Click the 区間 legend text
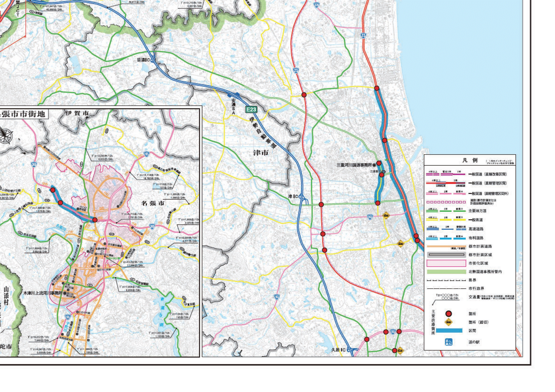The height and width of the screenshot is (392, 555). coord(472,331)
